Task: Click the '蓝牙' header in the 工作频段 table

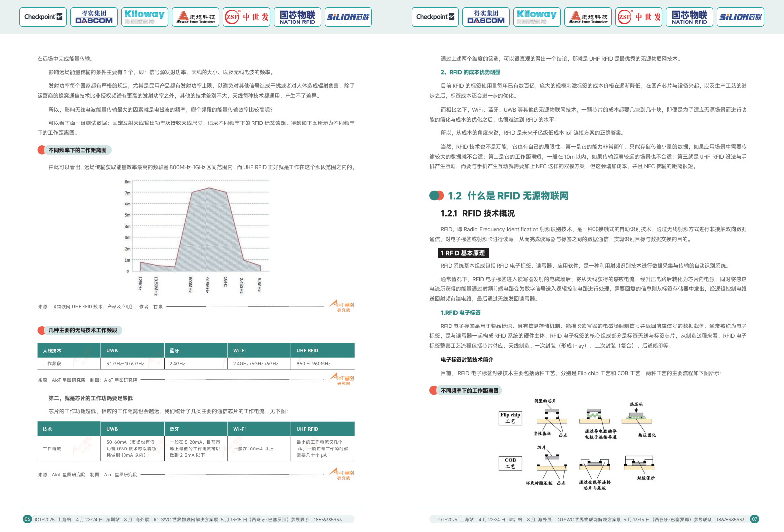Action: 196,350
